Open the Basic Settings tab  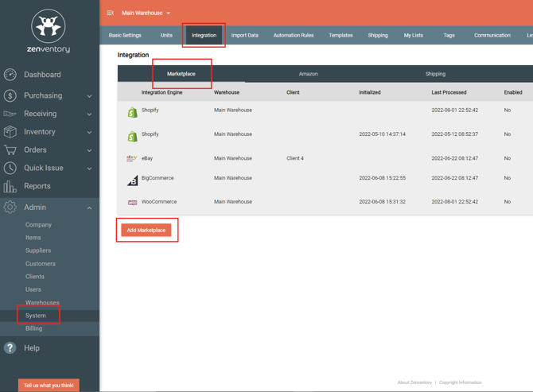[125, 35]
